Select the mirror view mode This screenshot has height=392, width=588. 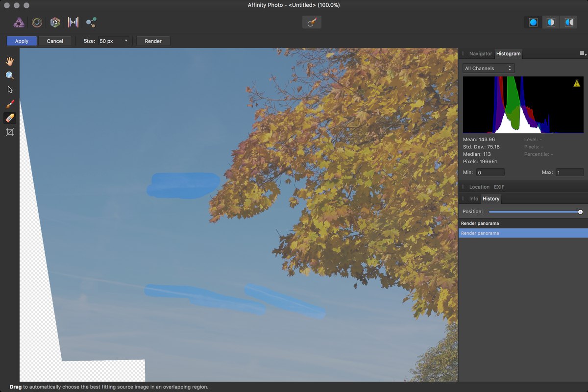[x=568, y=23]
